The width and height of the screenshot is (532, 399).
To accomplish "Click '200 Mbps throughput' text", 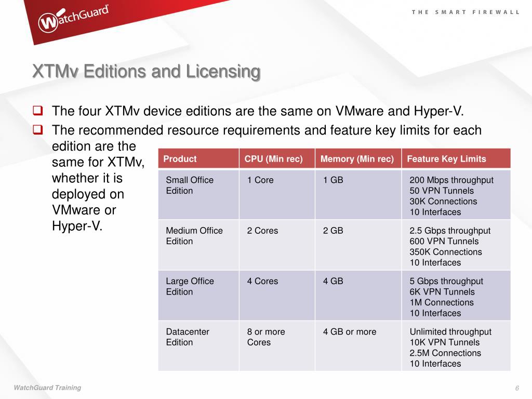I will coord(451,180).
